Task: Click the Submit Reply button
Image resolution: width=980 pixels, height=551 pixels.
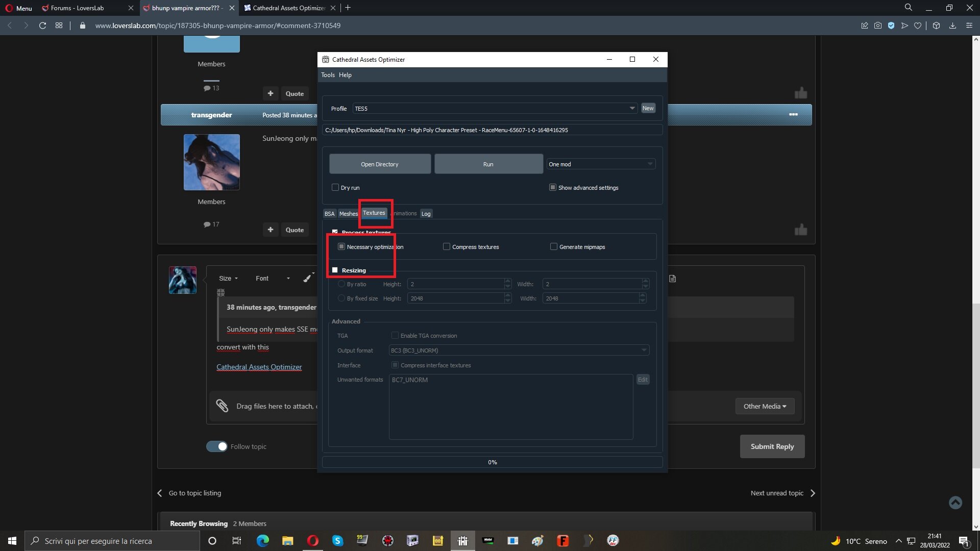Action: click(x=772, y=446)
